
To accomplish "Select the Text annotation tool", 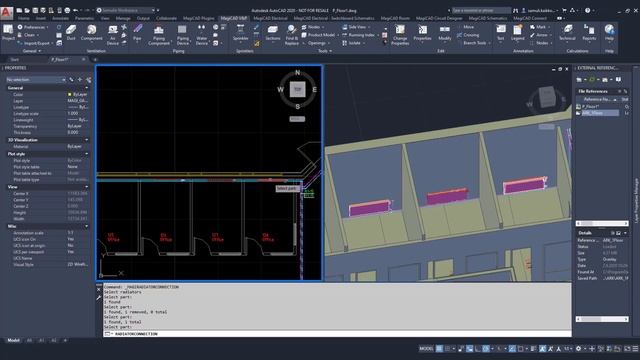I will (x=500, y=33).
